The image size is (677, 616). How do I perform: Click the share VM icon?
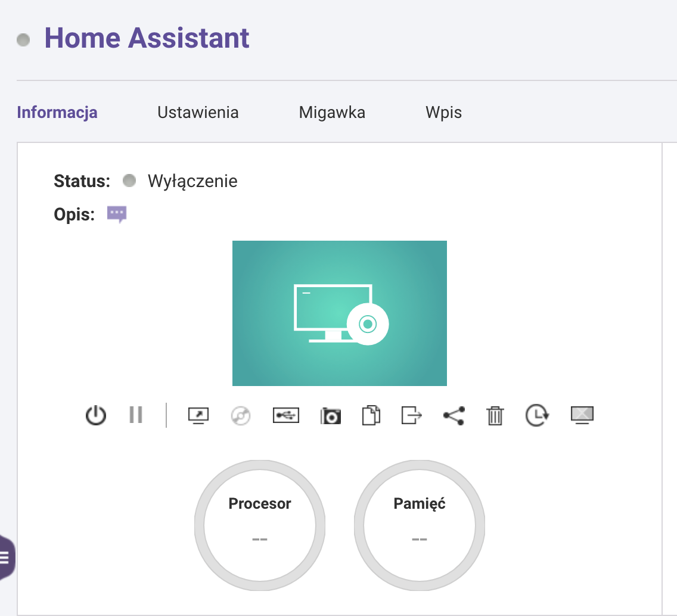pos(454,416)
